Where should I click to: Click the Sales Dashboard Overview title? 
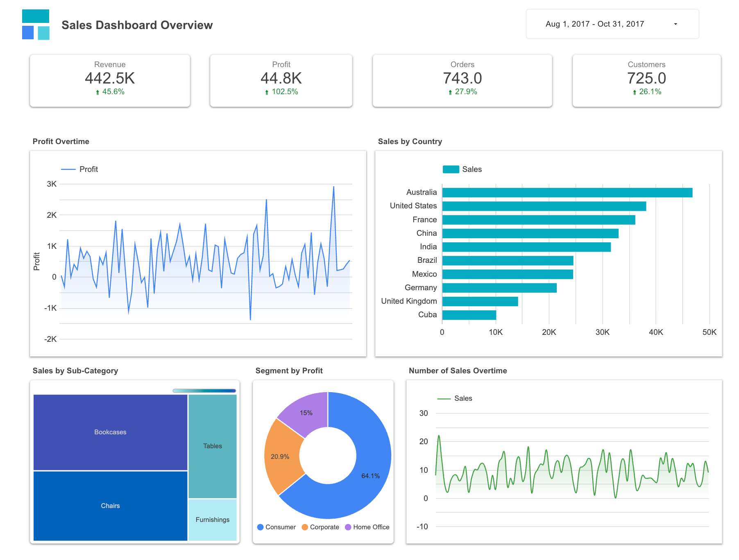point(137,25)
